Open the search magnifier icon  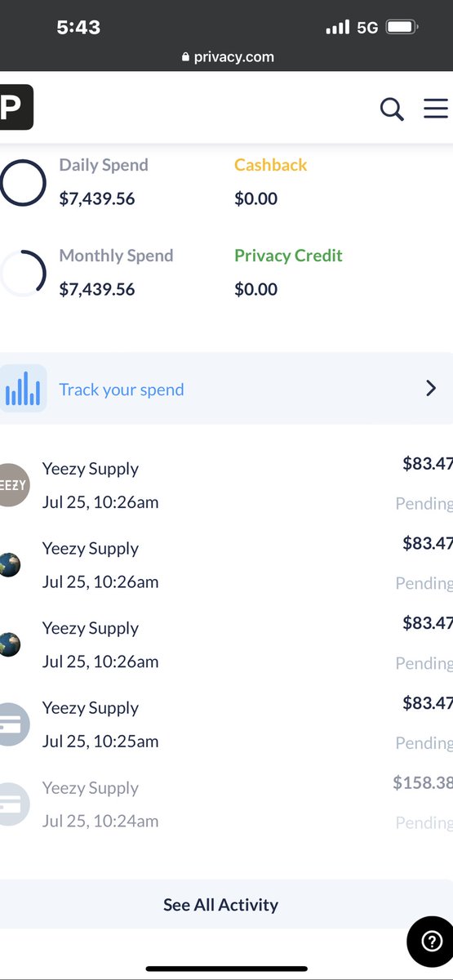[x=392, y=109]
